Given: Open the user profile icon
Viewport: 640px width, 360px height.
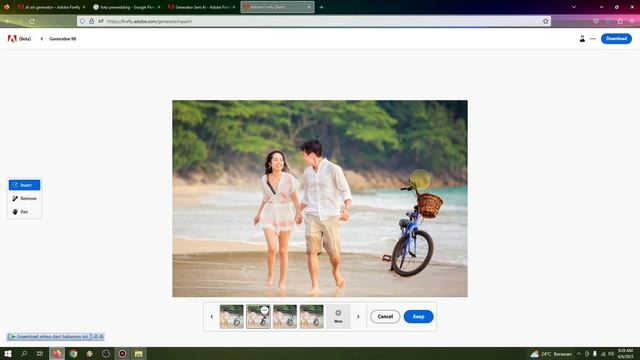Looking at the screenshot, I should (x=582, y=39).
